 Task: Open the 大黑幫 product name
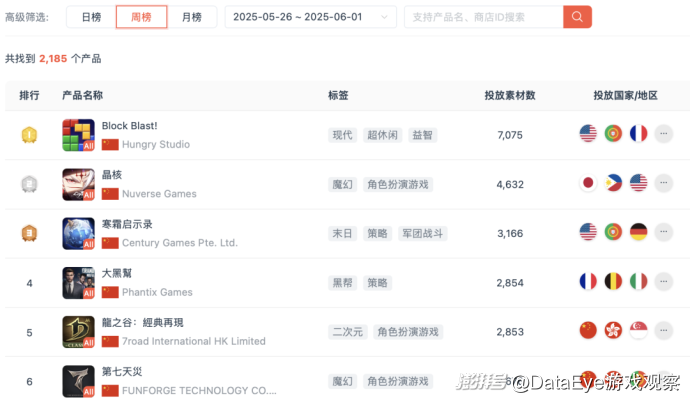117,273
